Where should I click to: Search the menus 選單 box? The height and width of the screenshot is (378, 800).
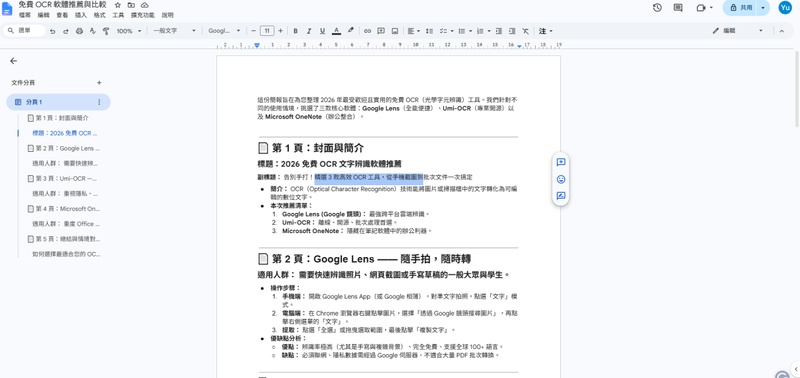[x=24, y=31]
